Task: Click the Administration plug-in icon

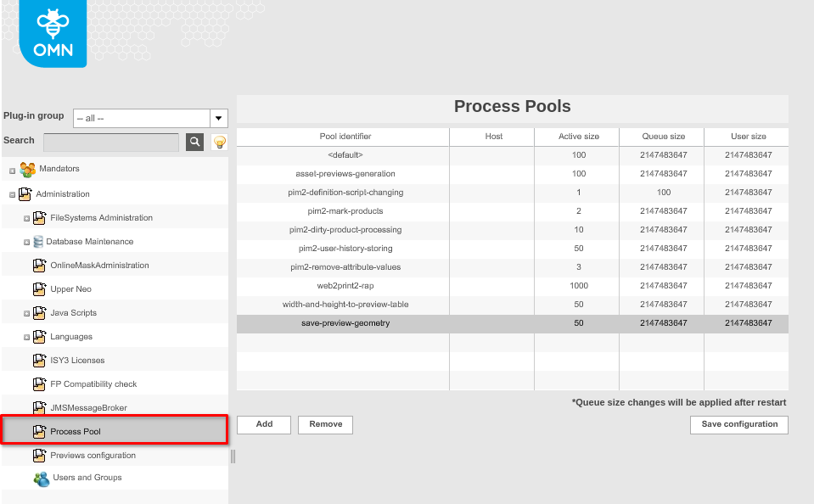Action: [25, 193]
